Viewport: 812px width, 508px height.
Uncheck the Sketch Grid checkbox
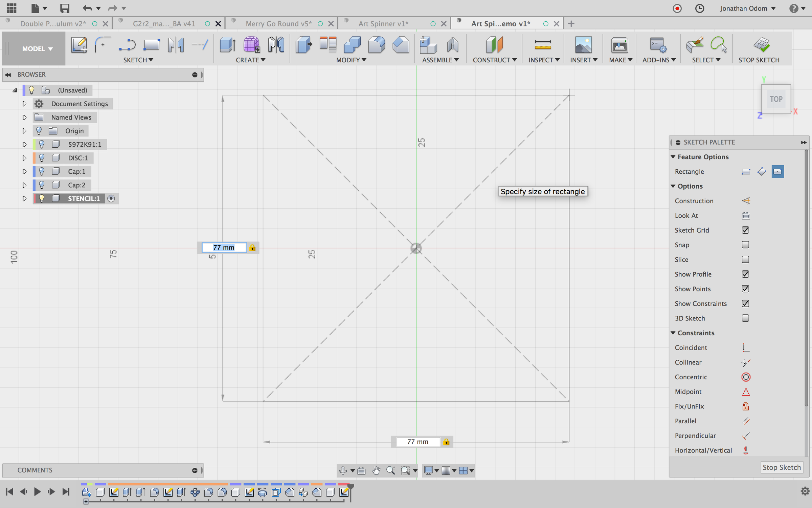point(745,230)
